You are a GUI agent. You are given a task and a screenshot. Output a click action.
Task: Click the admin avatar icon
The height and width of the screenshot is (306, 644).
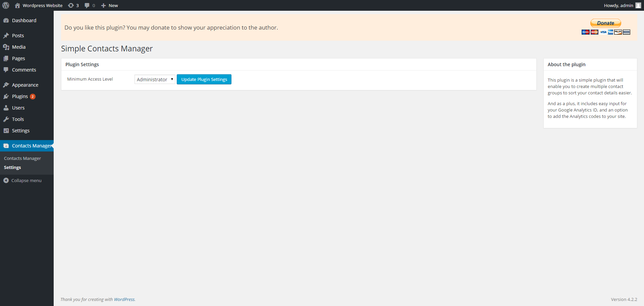click(638, 5)
